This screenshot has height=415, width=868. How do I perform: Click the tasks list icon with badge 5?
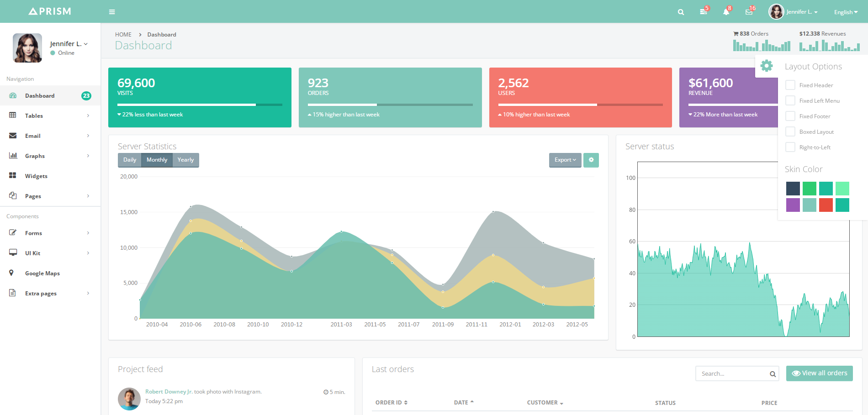click(704, 12)
